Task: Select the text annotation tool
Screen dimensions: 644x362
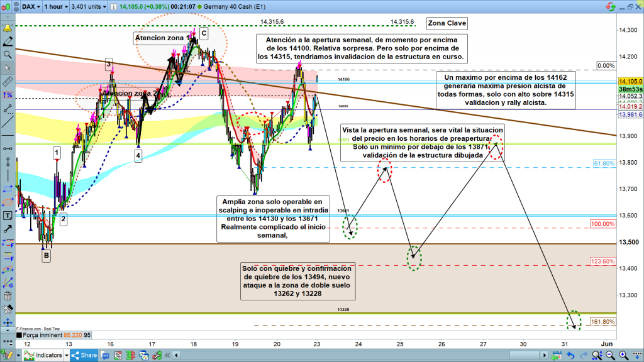Action: [x=8, y=215]
